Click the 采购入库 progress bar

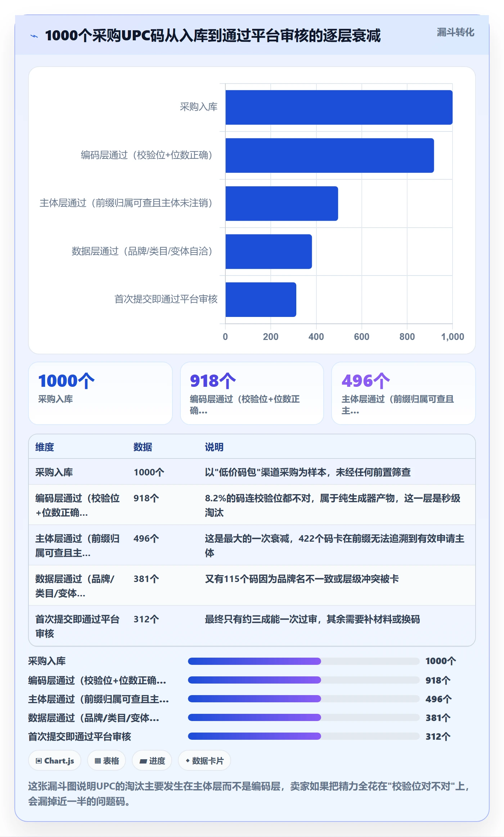click(304, 661)
